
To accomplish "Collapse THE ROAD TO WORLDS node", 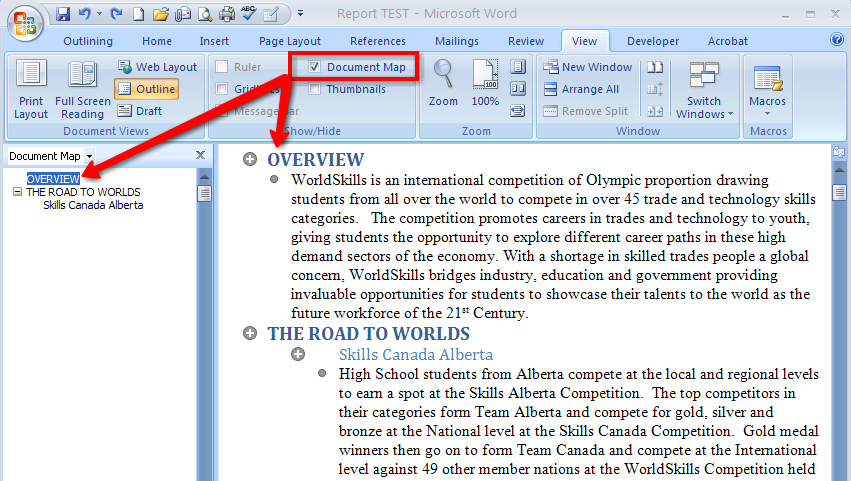I will coord(17,192).
